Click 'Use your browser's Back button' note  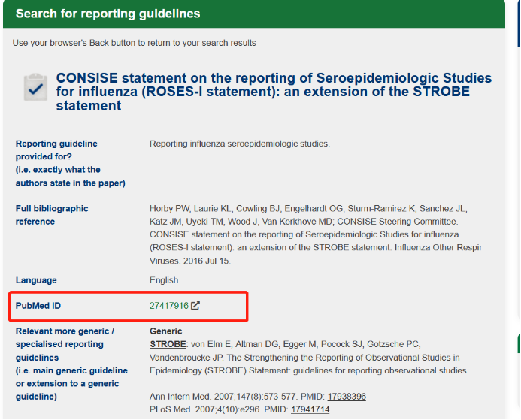click(135, 43)
